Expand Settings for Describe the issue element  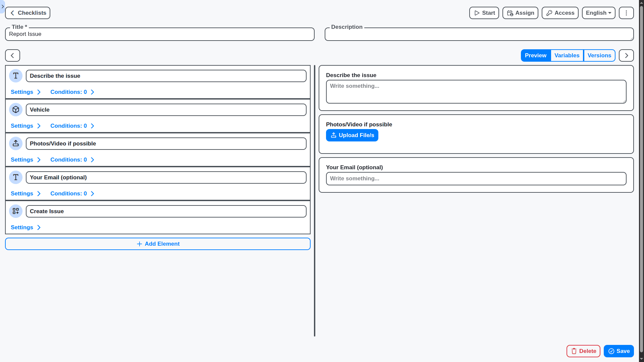[25, 92]
